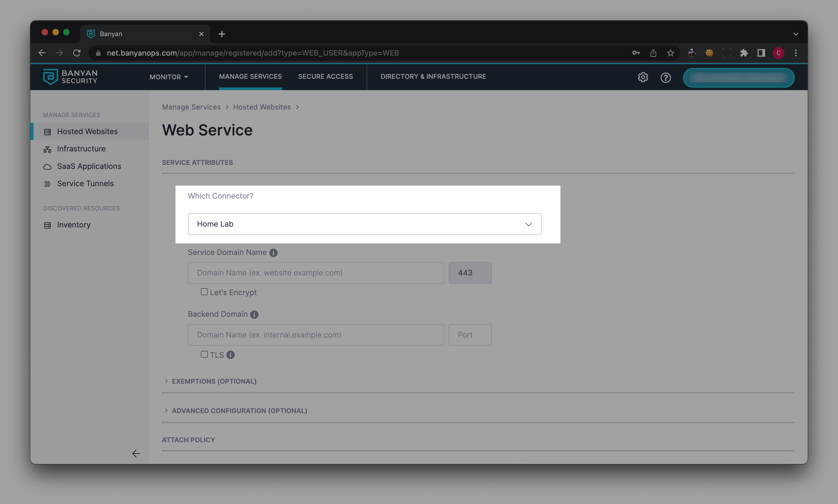This screenshot has width=838, height=504.
Task: Open browser extensions puzzle icon
Action: [744, 53]
